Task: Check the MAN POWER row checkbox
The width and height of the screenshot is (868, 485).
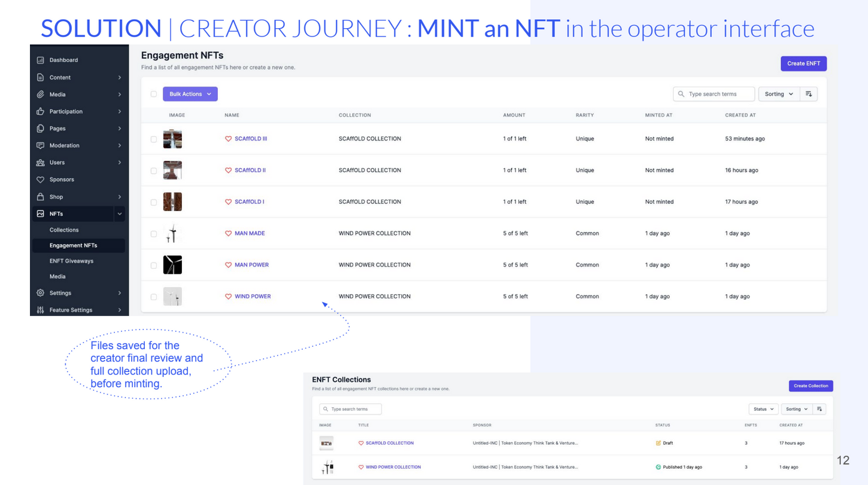Action: pos(154,265)
